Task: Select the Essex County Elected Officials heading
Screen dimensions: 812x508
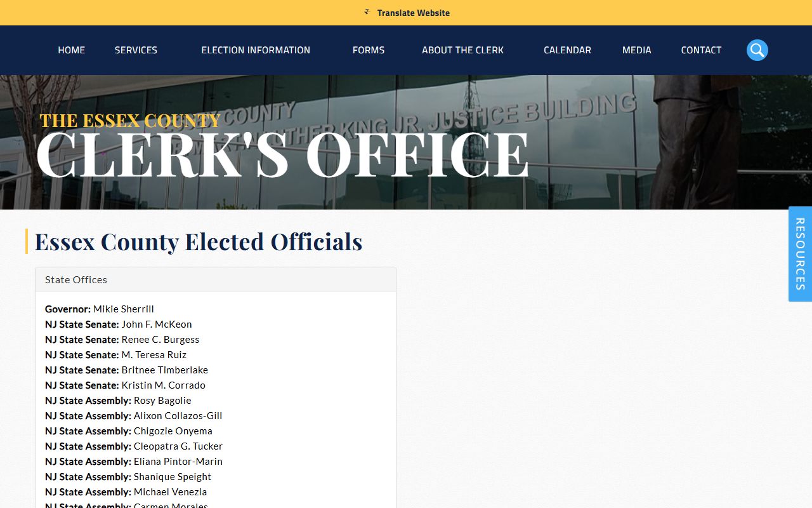Action: click(199, 242)
